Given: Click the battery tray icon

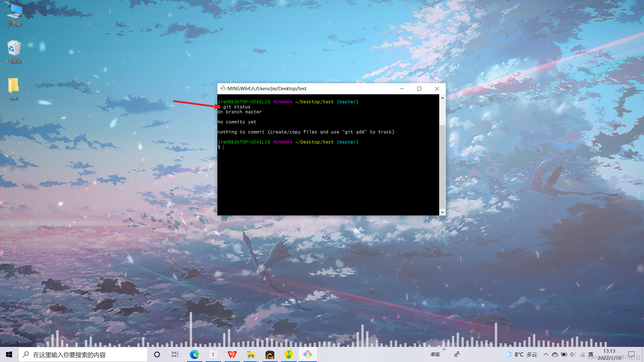Looking at the screenshot, I should [x=564, y=354].
